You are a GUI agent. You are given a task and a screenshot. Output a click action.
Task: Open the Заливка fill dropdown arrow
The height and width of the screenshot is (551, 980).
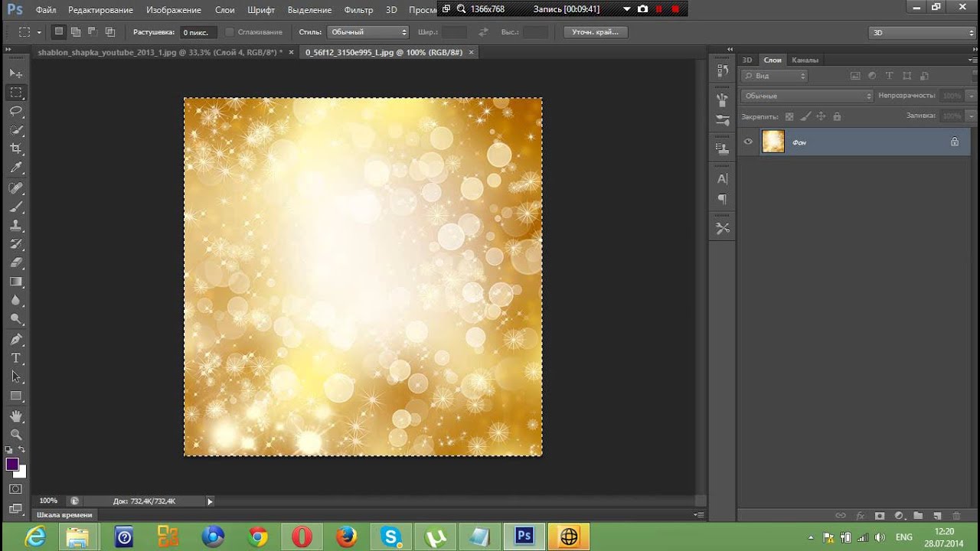[x=971, y=116]
